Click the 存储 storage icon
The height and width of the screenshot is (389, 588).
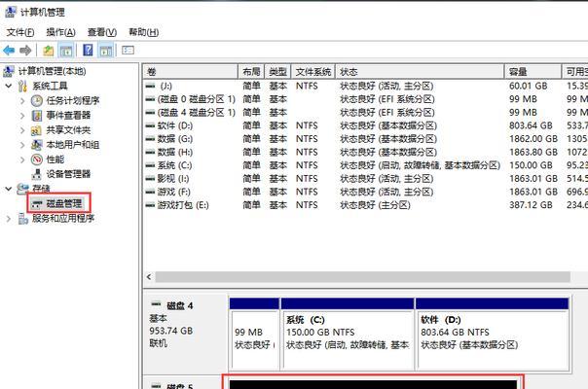(22, 188)
